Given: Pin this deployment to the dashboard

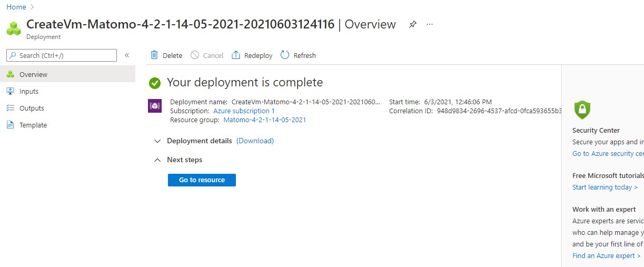Looking at the screenshot, I should coord(413,25).
